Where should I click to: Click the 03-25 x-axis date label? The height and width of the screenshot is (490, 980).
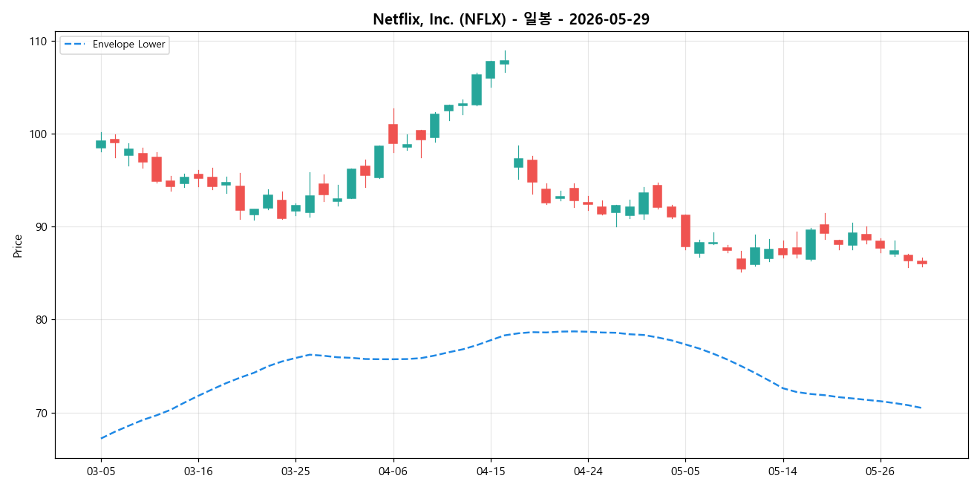(x=295, y=471)
